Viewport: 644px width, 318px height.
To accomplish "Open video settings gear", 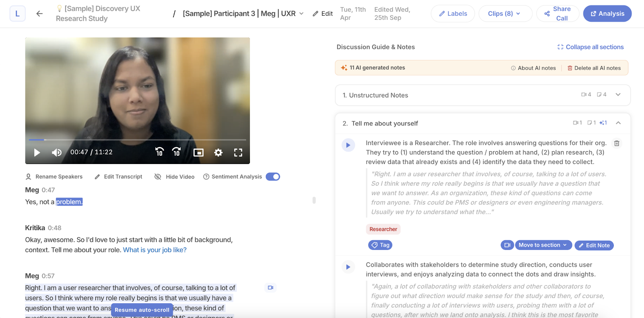I will 218,152.
